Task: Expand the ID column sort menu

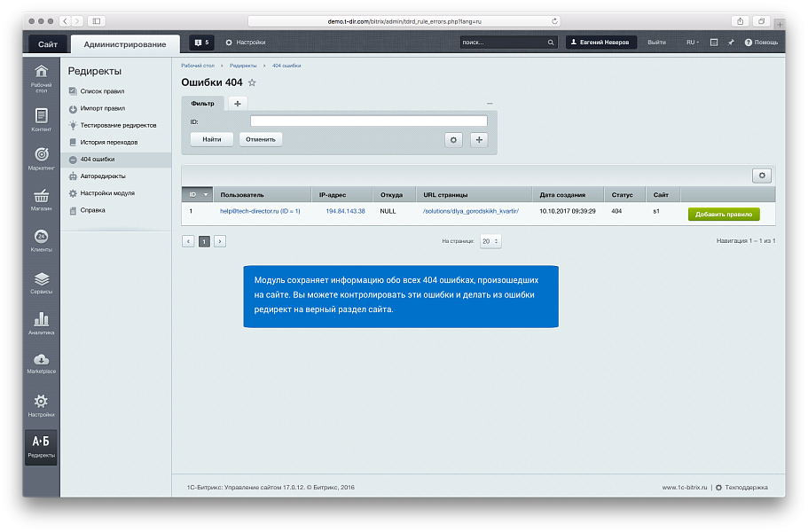Action: 206,194
